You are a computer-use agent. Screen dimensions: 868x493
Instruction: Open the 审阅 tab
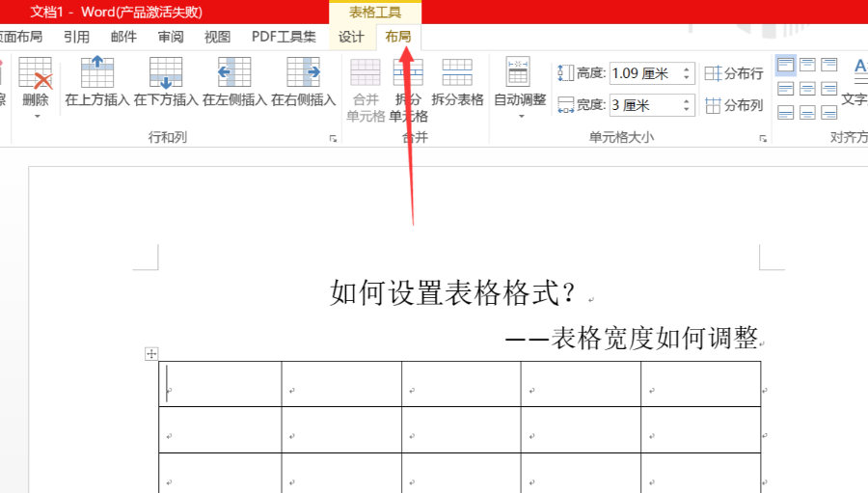click(171, 37)
